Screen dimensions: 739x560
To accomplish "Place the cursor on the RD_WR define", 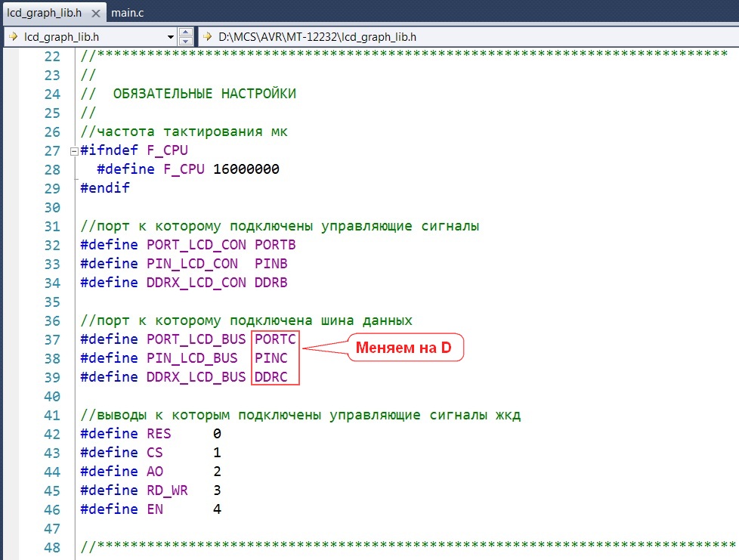I will tap(167, 490).
